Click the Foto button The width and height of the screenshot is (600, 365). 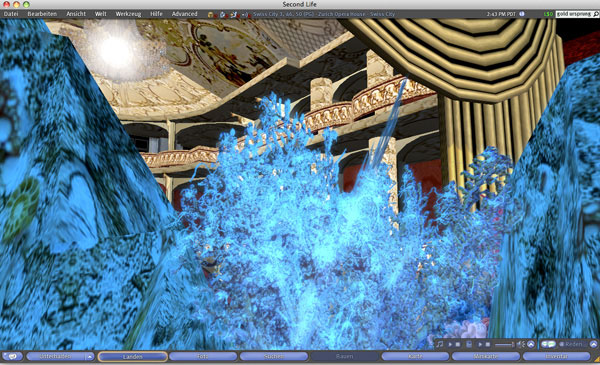click(203, 356)
